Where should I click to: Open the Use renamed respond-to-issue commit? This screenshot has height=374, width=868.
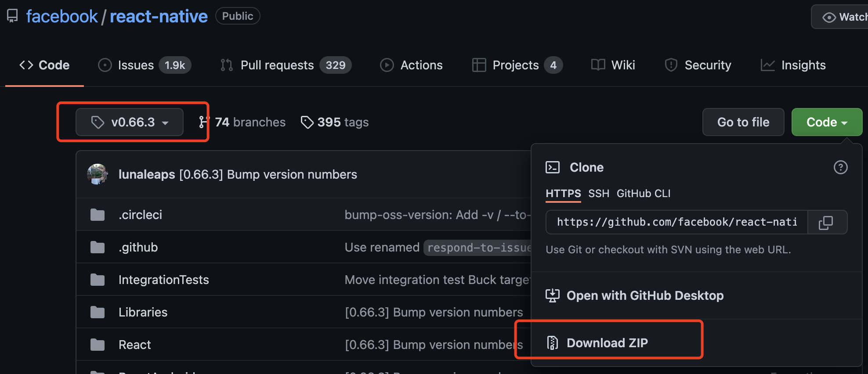438,247
